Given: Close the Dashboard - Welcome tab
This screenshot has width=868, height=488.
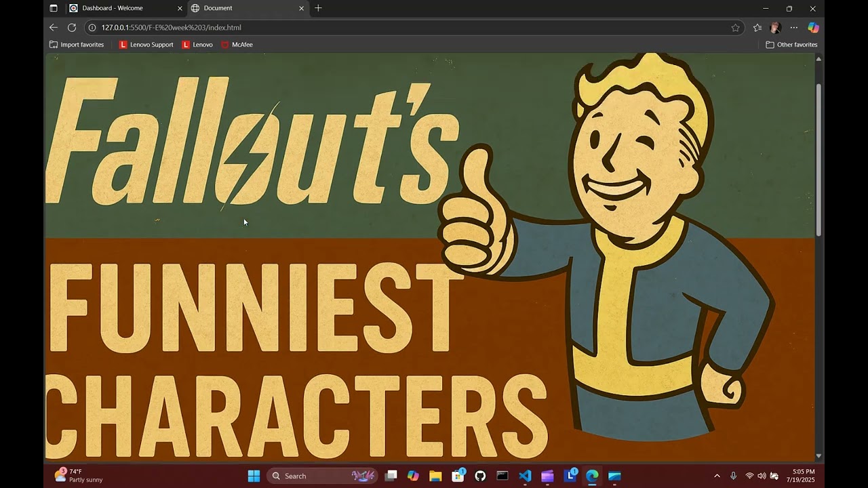Looking at the screenshot, I should click(180, 8).
